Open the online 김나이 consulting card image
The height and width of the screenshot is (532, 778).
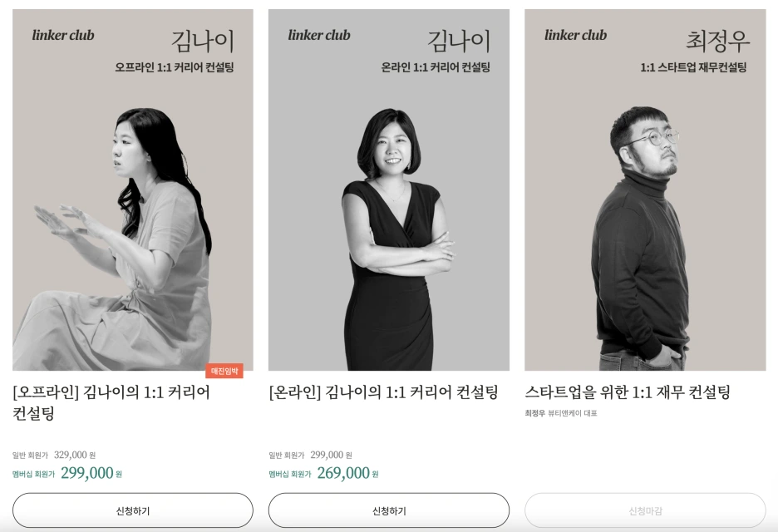pyautogui.click(x=388, y=190)
